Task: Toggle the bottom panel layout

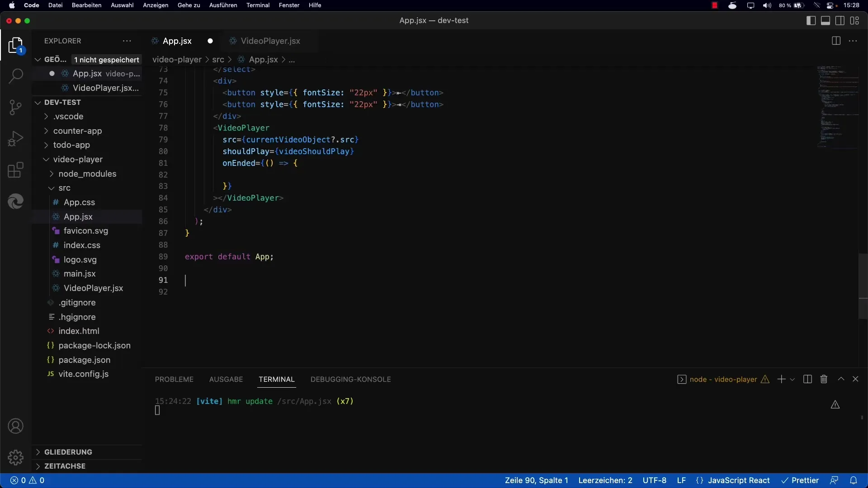Action: click(826, 20)
